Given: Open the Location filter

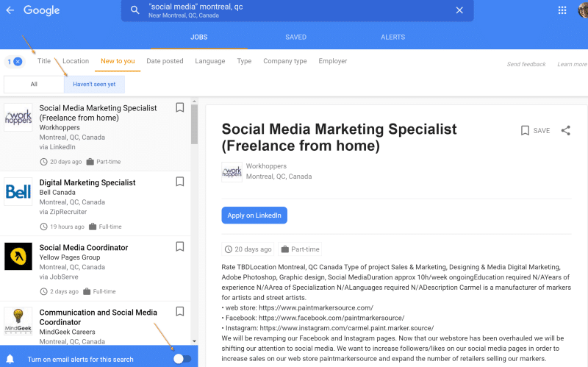Looking at the screenshot, I should click(76, 61).
